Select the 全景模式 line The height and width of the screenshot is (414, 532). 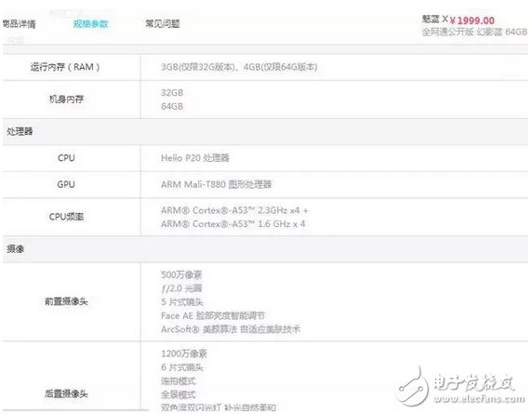point(179,394)
